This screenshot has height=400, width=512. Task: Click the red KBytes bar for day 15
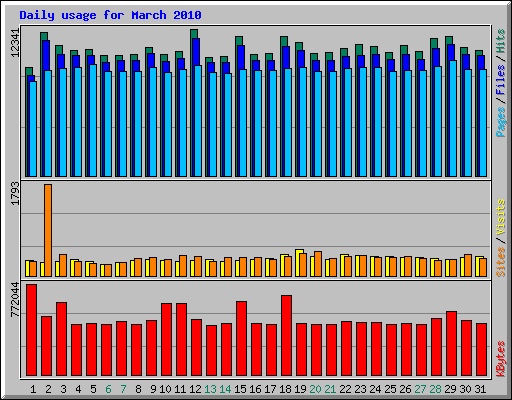click(x=242, y=338)
